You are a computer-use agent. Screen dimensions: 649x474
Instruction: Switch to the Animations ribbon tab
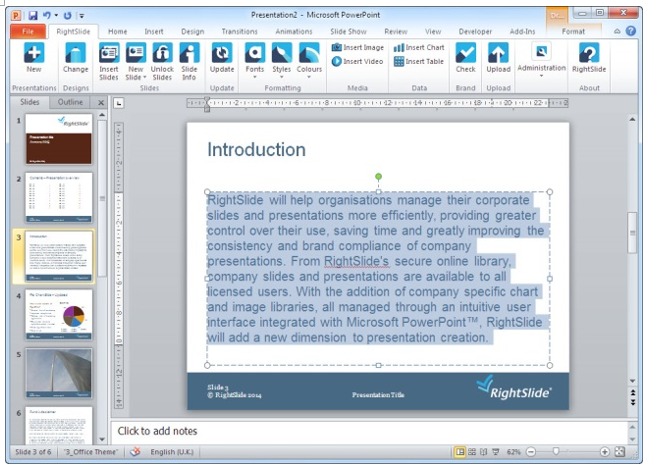tap(294, 31)
